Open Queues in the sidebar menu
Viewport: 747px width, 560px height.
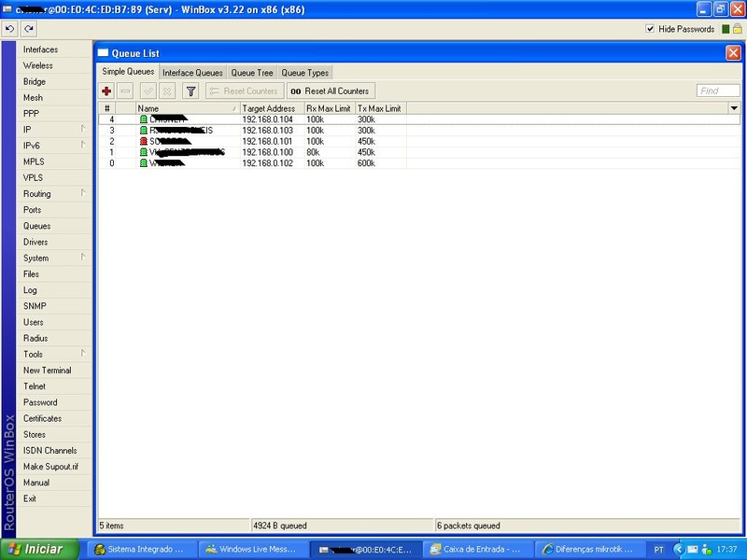pyautogui.click(x=54, y=226)
